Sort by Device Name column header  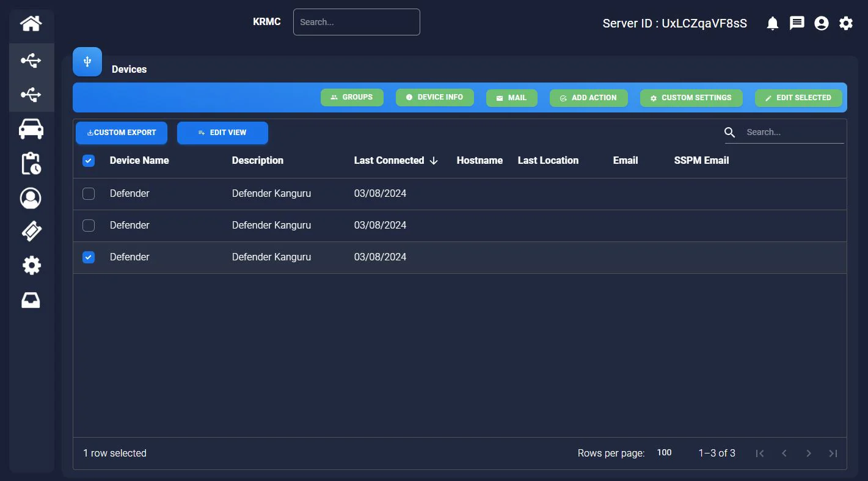[139, 161]
